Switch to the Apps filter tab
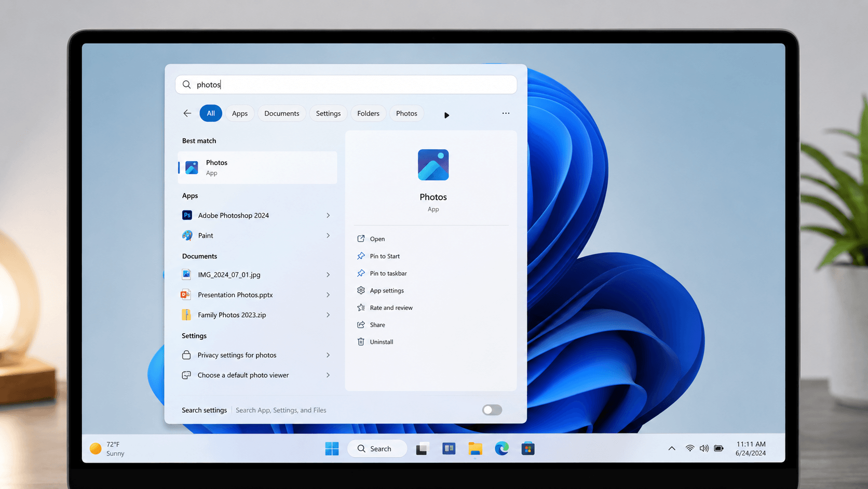This screenshot has width=868, height=489. pos(240,113)
